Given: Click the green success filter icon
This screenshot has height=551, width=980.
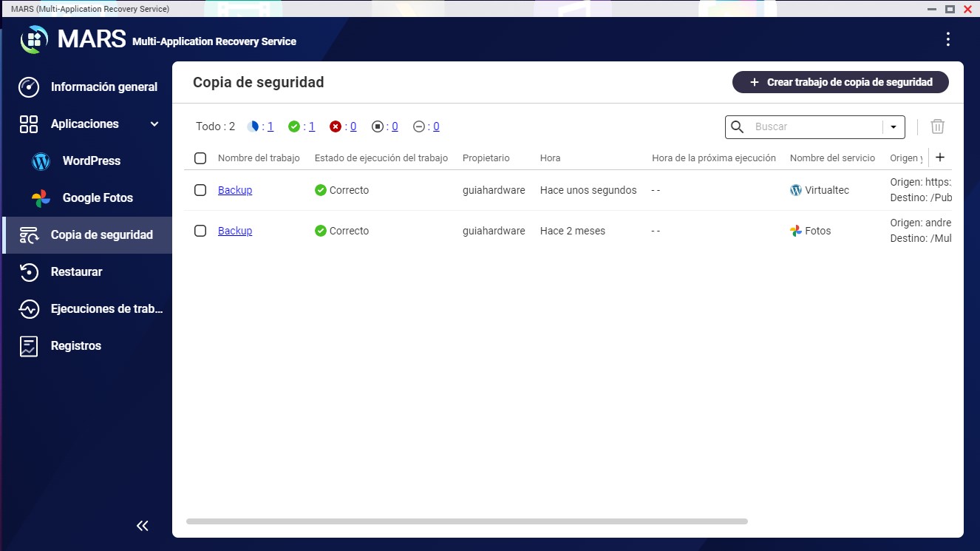Looking at the screenshot, I should pos(294,126).
